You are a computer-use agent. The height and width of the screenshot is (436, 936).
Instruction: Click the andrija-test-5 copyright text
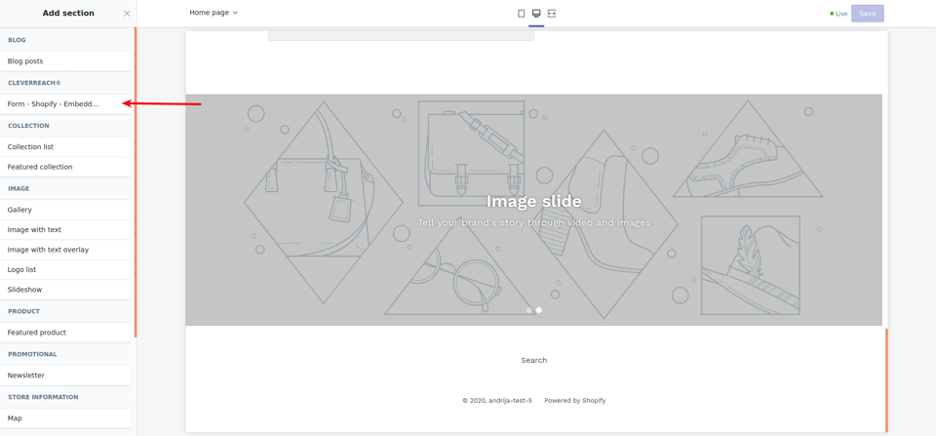[497, 401]
